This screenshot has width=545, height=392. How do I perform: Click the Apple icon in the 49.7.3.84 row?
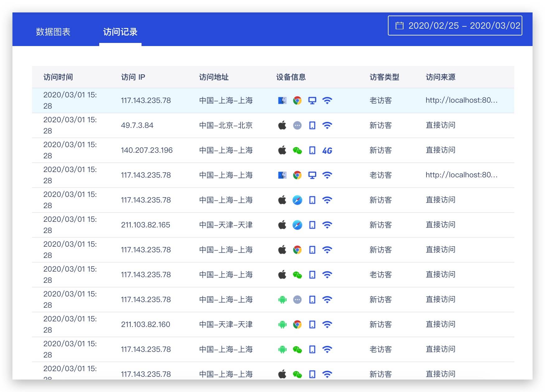click(282, 125)
